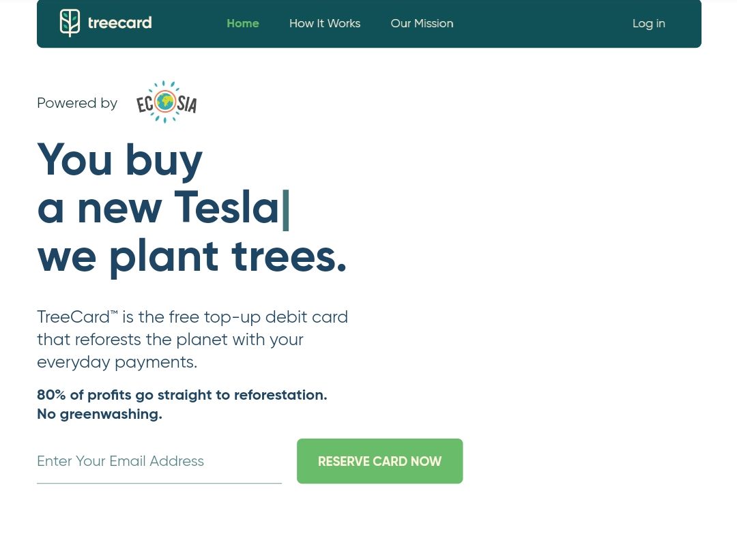Click the TreeCard free debit card paragraph
Viewport: 737px width, 560px height.
[192, 339]
